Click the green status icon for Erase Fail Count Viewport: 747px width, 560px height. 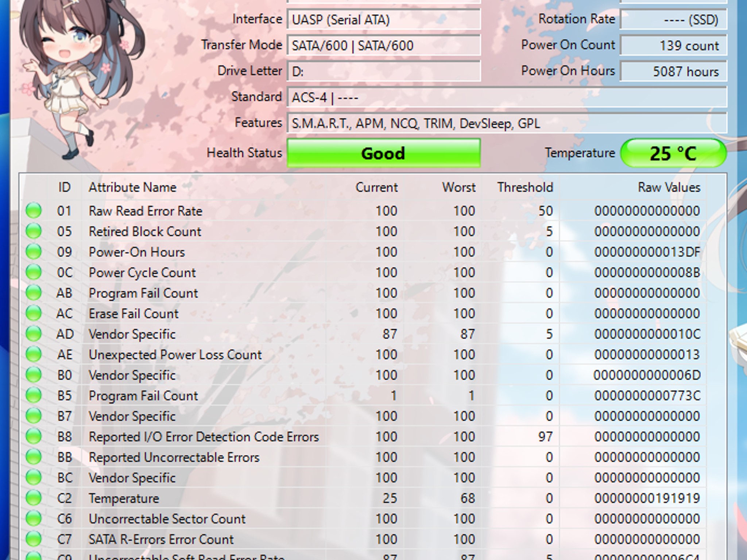coord(34,314)
